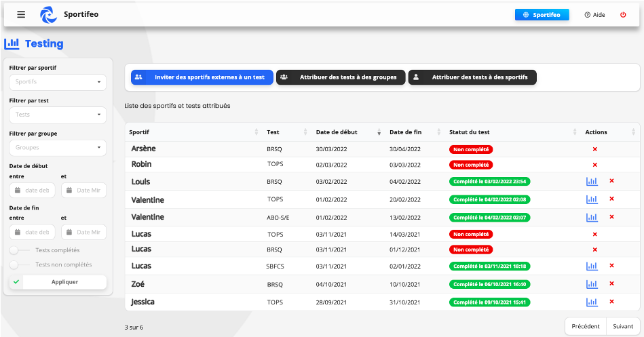
Task: Click Date de début start date field
Action: point(32,191)
